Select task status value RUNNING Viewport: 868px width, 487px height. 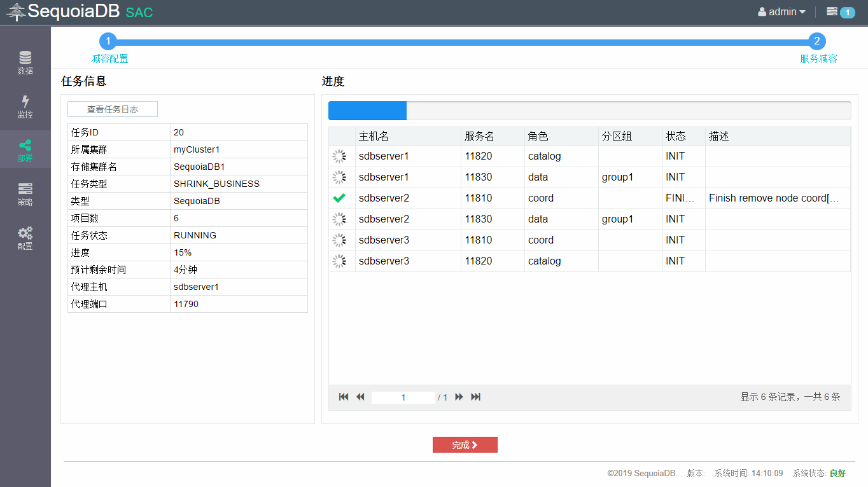[195, 235]
